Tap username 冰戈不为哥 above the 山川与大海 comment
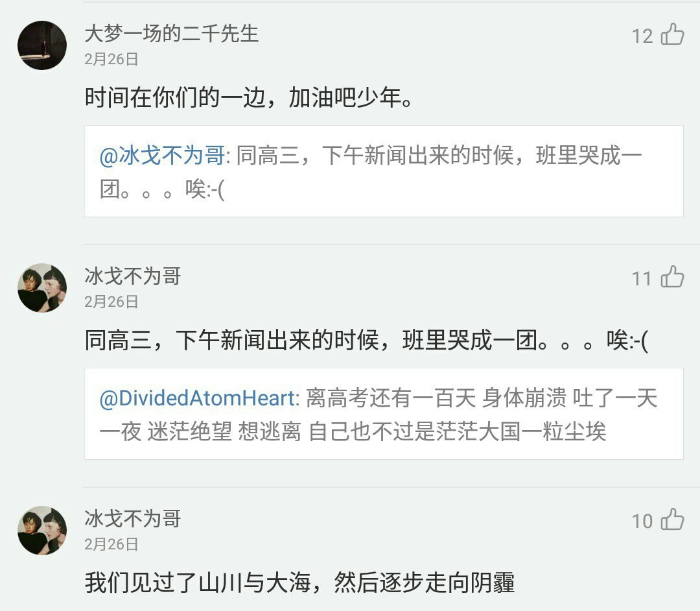Image resolution: width=700 pixels, height=611 pixels. click(x=133, y=519)
